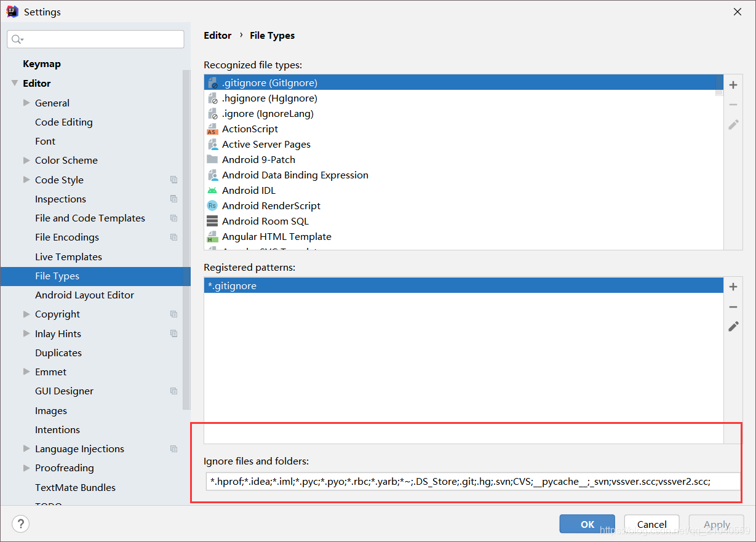
Task: Click the .hgignore file type icon
Action: 212,98
